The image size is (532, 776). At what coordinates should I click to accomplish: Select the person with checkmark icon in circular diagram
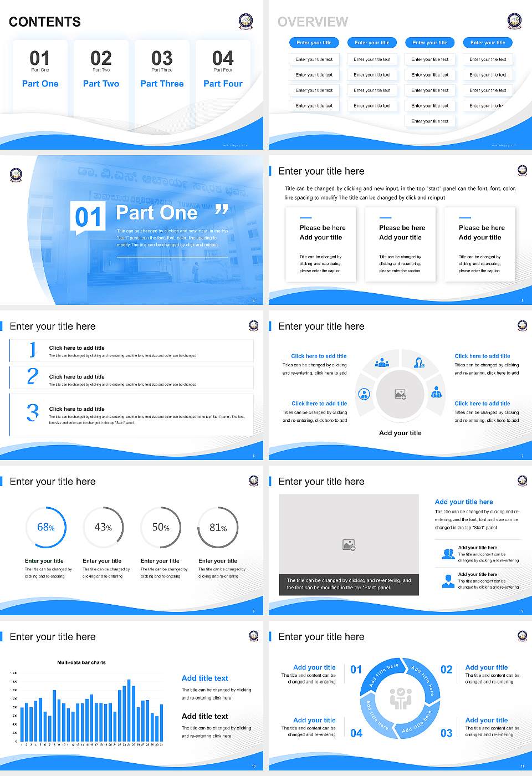[420, 363]
